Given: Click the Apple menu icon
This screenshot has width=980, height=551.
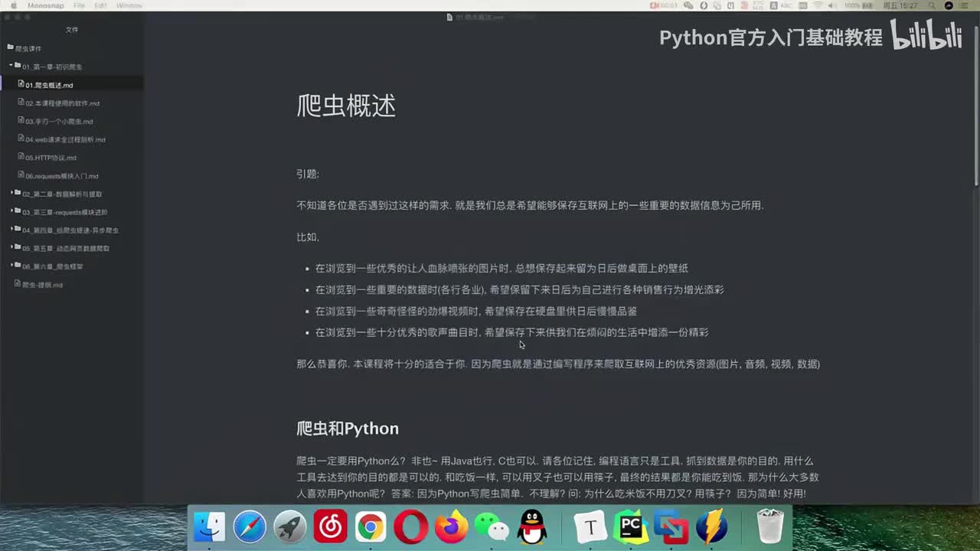Looking at the screenshot, I should click(13, 5).
